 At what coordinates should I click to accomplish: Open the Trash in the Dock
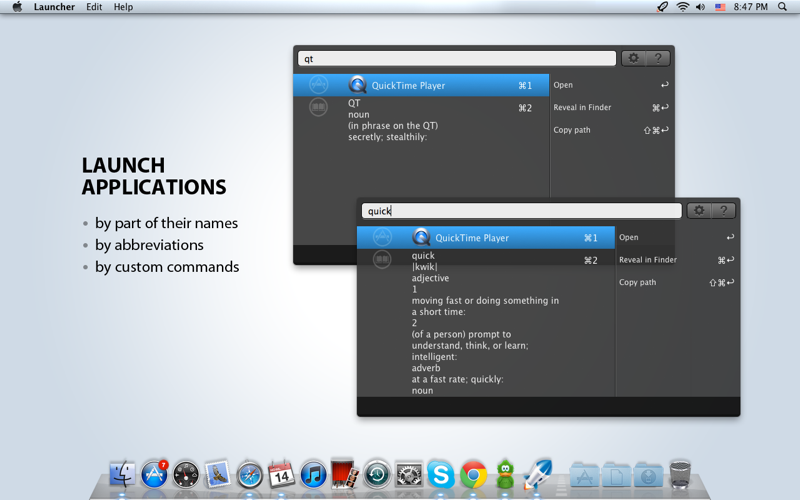click(680, 474)
